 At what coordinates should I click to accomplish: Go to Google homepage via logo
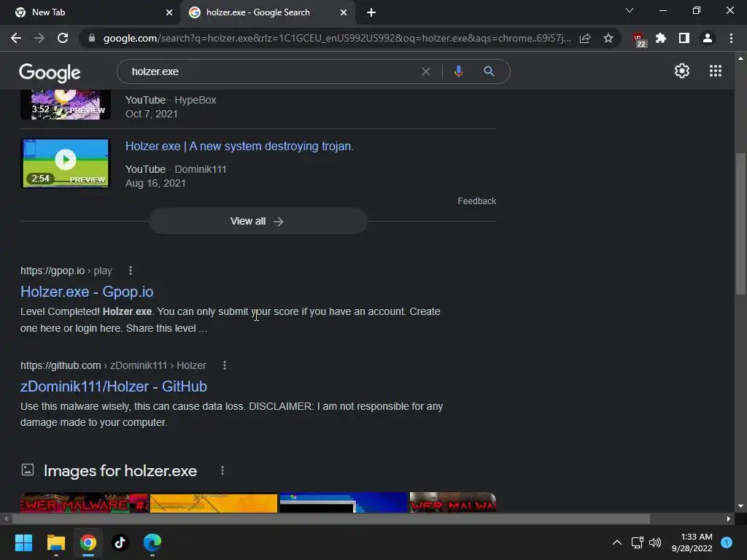(x=50, y=72)
